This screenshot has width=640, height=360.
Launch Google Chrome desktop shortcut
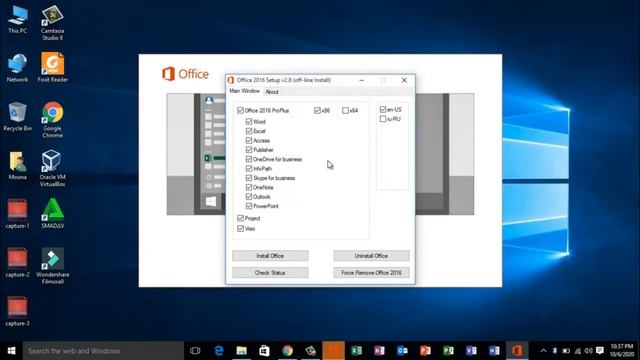52,120
